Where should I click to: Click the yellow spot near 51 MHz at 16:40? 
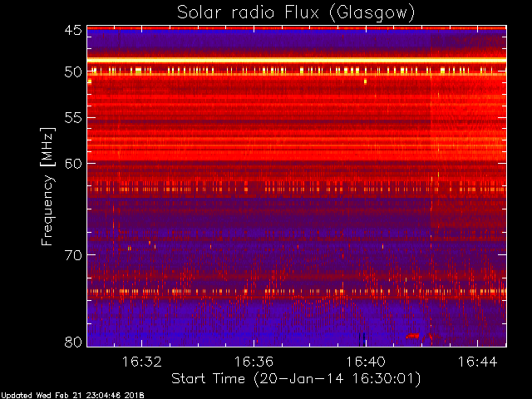point(365,81)
